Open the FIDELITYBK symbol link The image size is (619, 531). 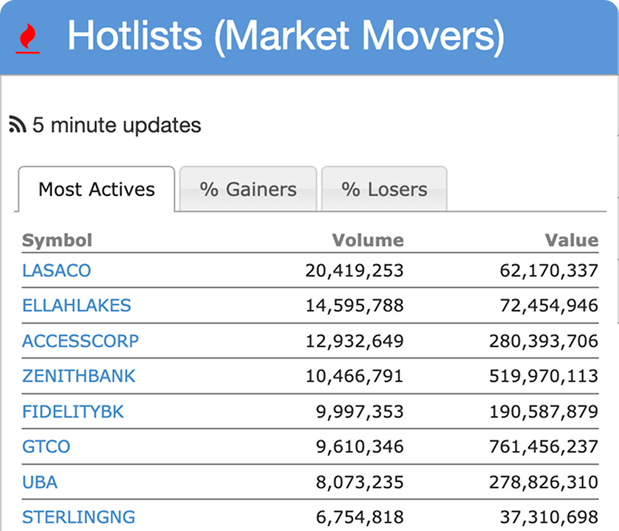[x=73, y=412]
